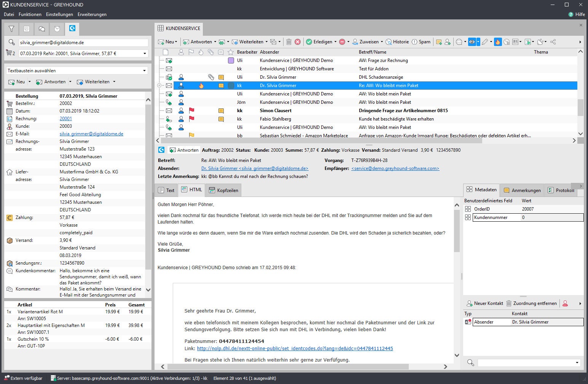Click the DHL tracking link in the email
The image size is (588, 384).
click(x=295, y=348)
